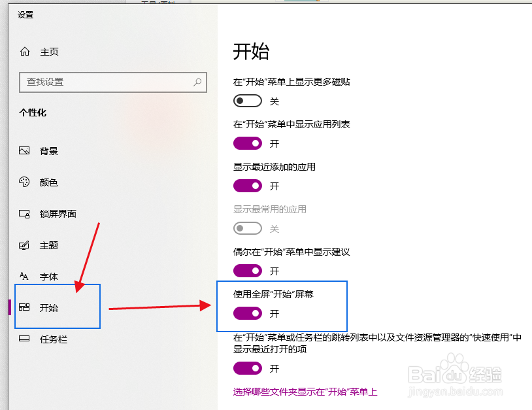Click the 任务栏 Taskbar icon
The height and width of the screenshot is (410, 532).
pyautogui.click(x=24, y=339)
